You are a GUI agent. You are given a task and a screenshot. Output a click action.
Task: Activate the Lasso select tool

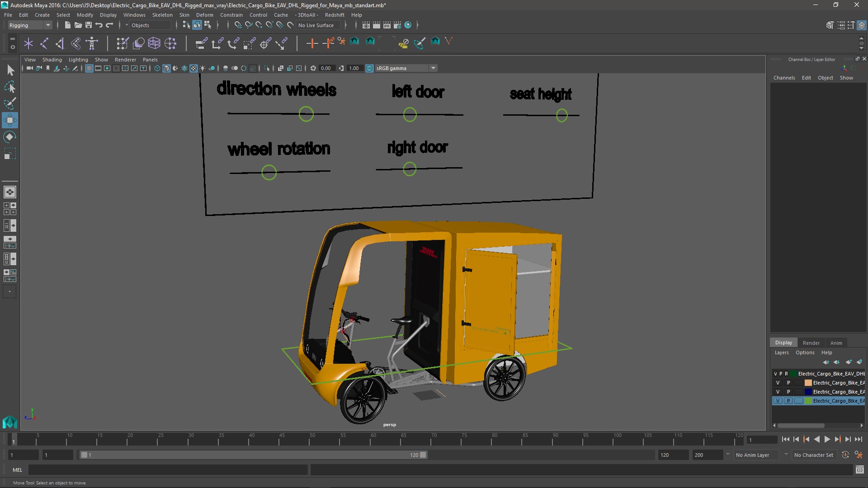pyautogui.click(x=10, y=87)
